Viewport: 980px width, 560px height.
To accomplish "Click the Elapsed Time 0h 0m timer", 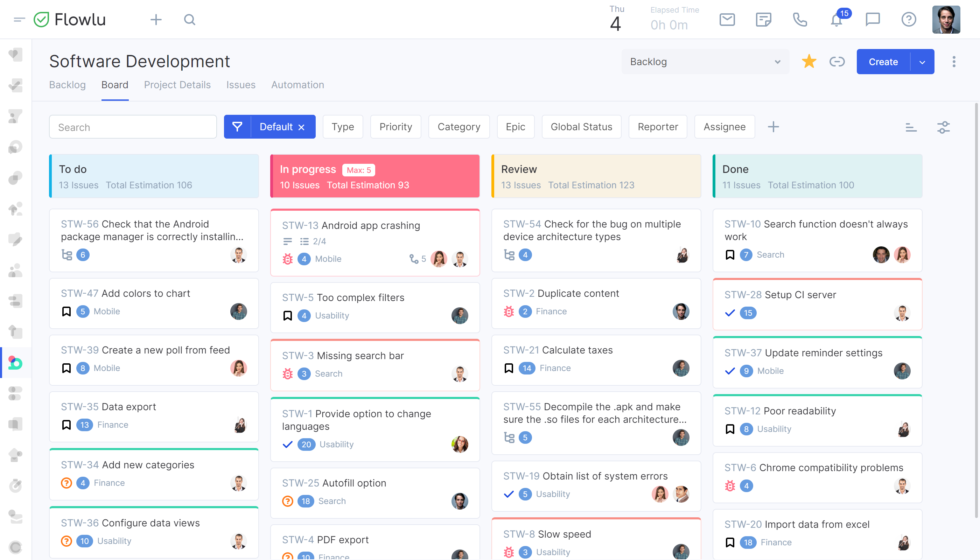I will (674, 19).
